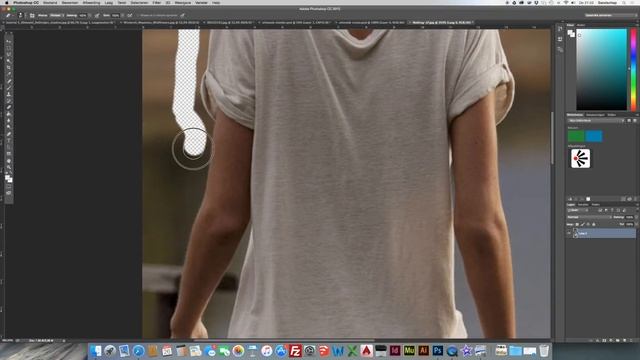Open Finder from the Dock
This screenshot has width=640, height=360.
tap(96, 351)
